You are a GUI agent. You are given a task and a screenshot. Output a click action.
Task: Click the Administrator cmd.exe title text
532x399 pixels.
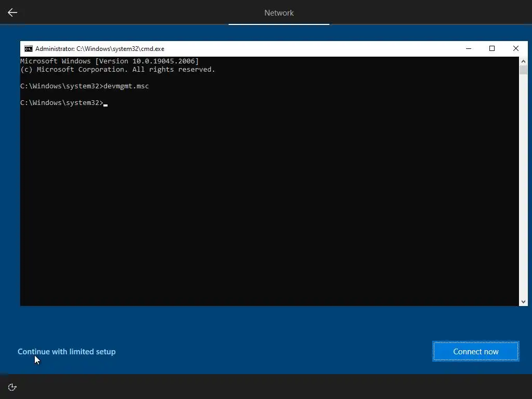[x=100, y=49]
